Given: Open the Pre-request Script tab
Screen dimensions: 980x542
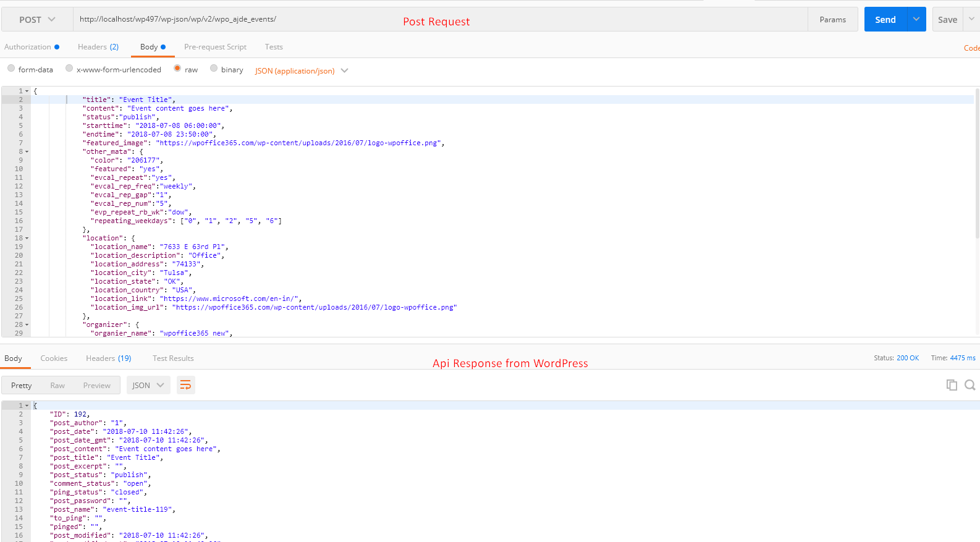Looking at the screenshot, I should click(x=215, y=47).
